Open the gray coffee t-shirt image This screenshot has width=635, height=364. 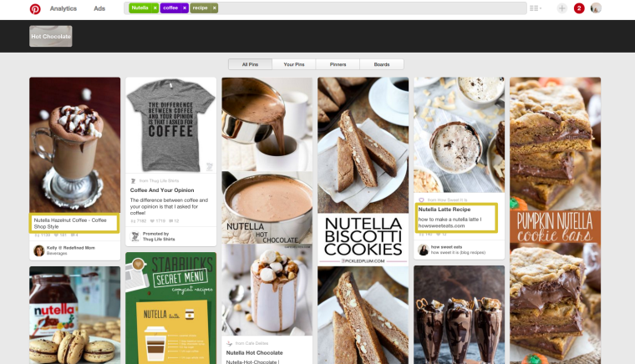pyautogui.click(x=171, y=125)
